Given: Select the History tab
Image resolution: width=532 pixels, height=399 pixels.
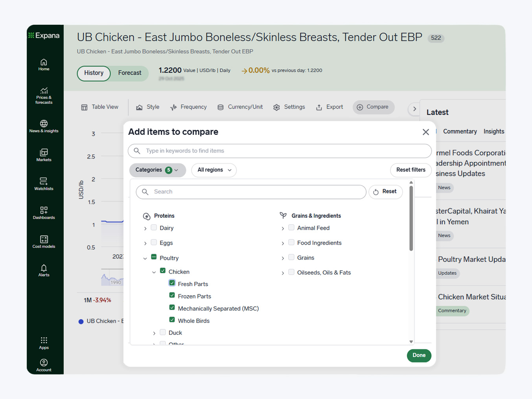Looking at the screenshot, I should click(94, 74).
